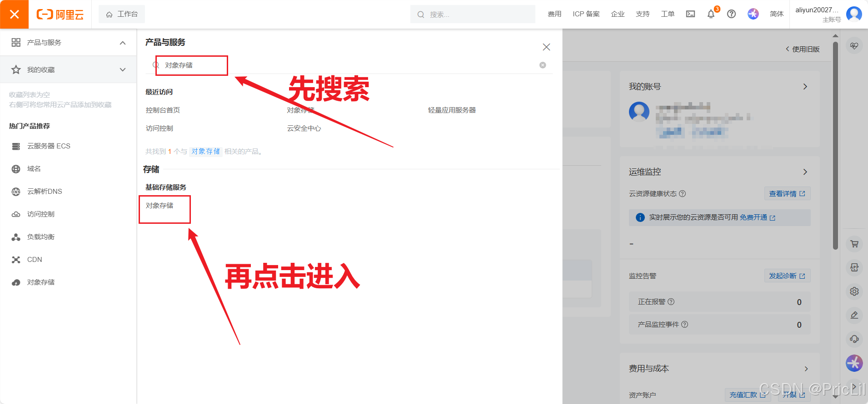This screenshot has height=404, width=868.
Task: Click the 负载均衡 icon in sidebar
Action: click(x=16, y=237)
